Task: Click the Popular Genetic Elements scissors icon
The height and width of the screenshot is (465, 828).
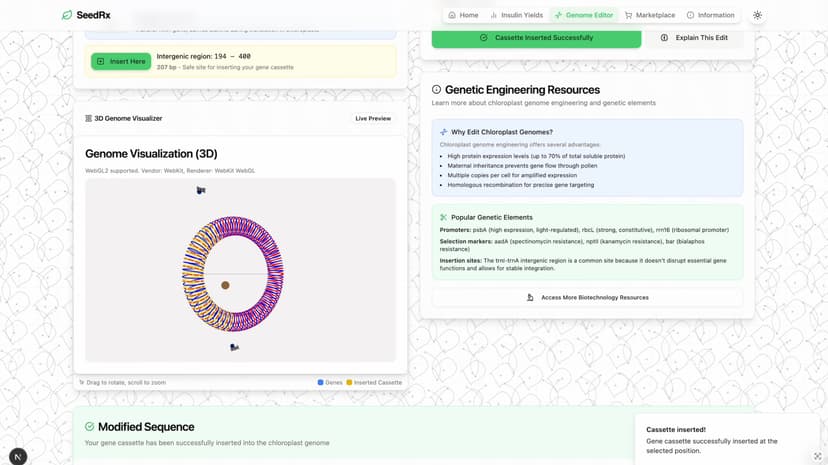Action: point(443,217)
